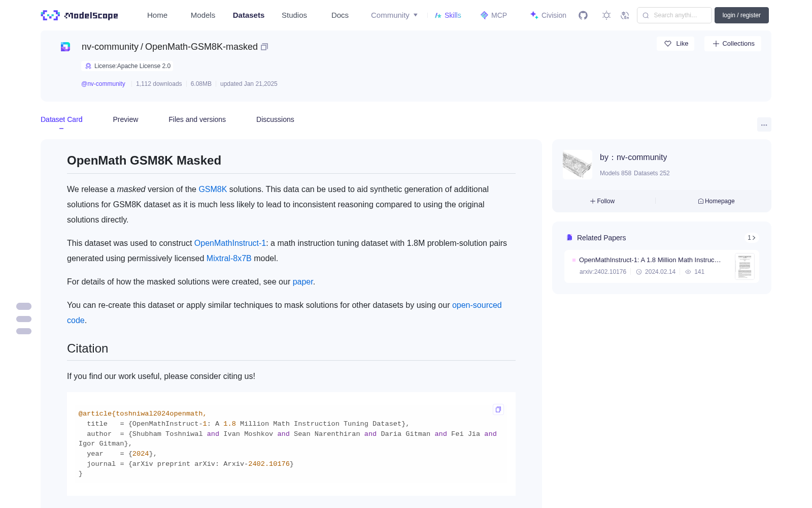This screenshot has width=812, height=508.
Task: Click the Follow plus icon
Action: click(x=593, y=201)
